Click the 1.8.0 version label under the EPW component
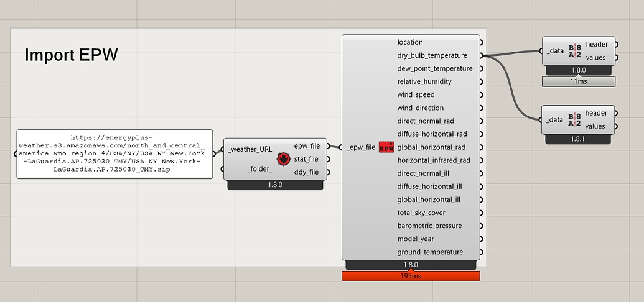 point(411,265)
